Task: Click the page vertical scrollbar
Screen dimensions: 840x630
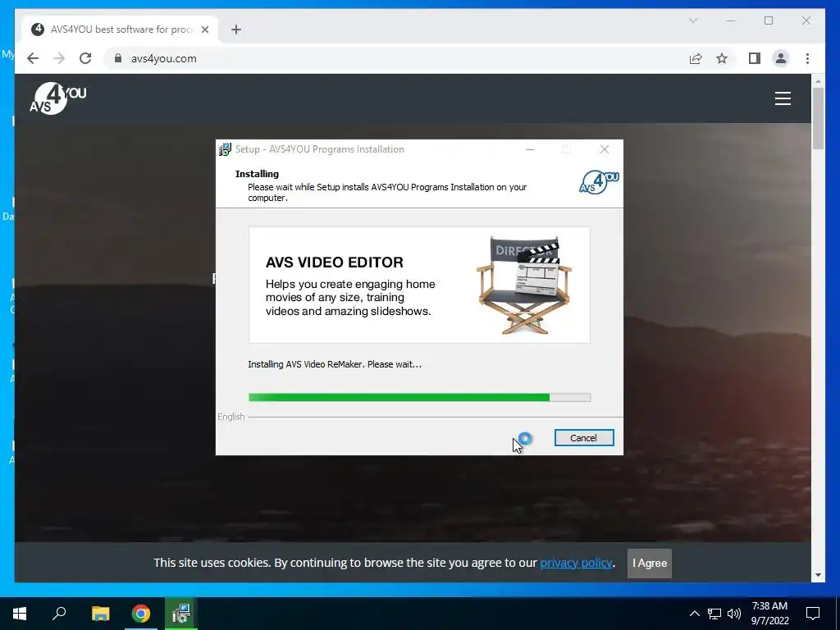Action: point(818,118)
